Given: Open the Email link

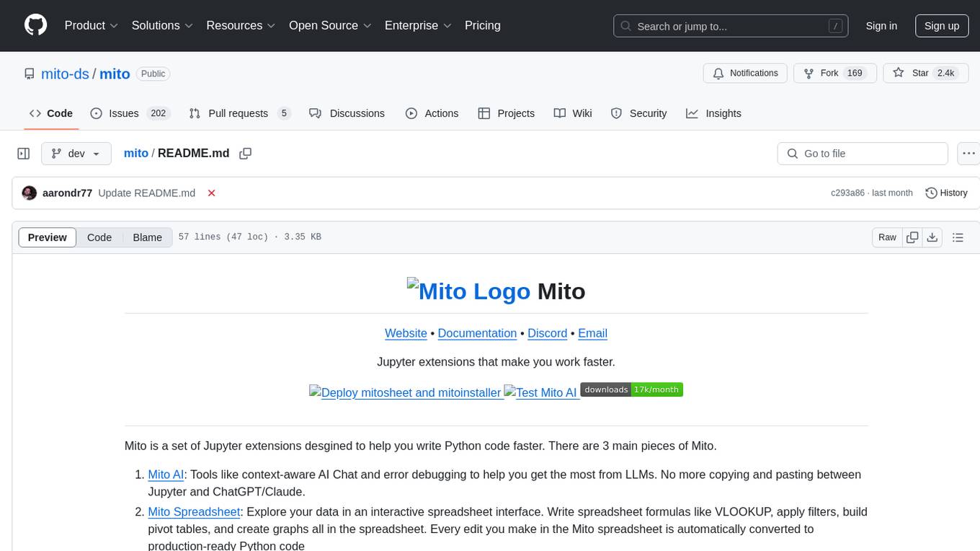Looking at the screenshot, I should point(592,333).
